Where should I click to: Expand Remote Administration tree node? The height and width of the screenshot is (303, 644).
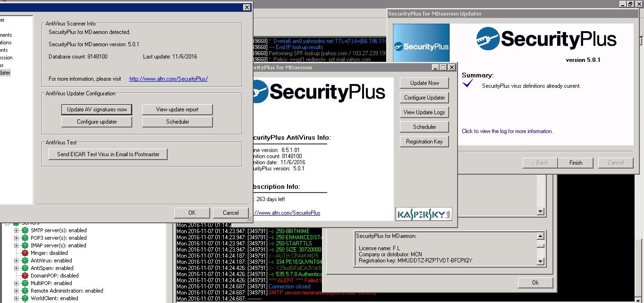point(17,291)
